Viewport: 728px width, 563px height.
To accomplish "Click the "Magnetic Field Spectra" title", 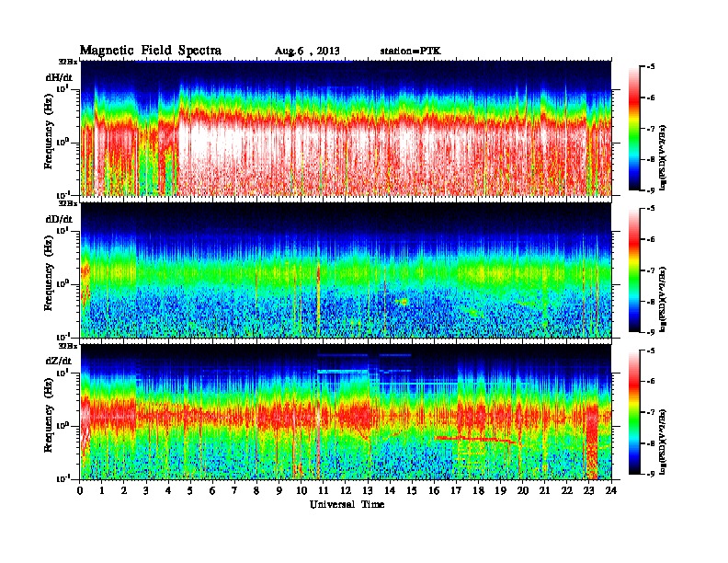I will click(x=151, y=51).
